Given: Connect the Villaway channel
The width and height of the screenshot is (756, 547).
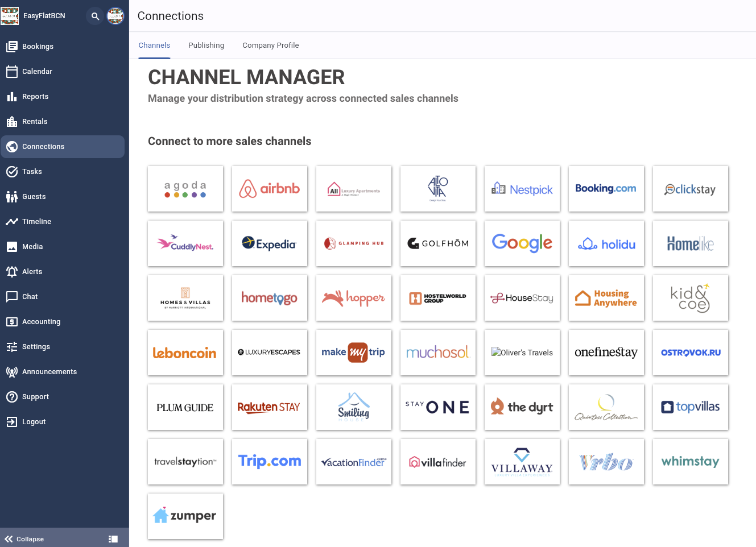Looking at the screenshot, I should coord(522,462).
